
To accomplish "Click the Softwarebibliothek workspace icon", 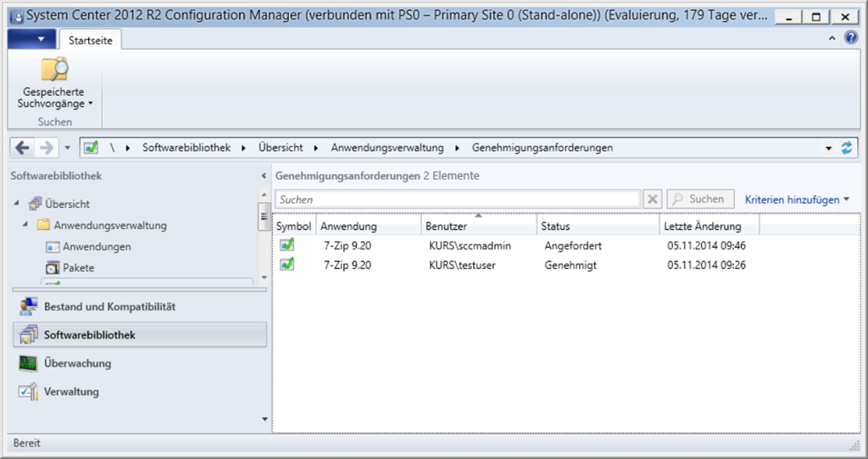I will click(x=28, y=335).
